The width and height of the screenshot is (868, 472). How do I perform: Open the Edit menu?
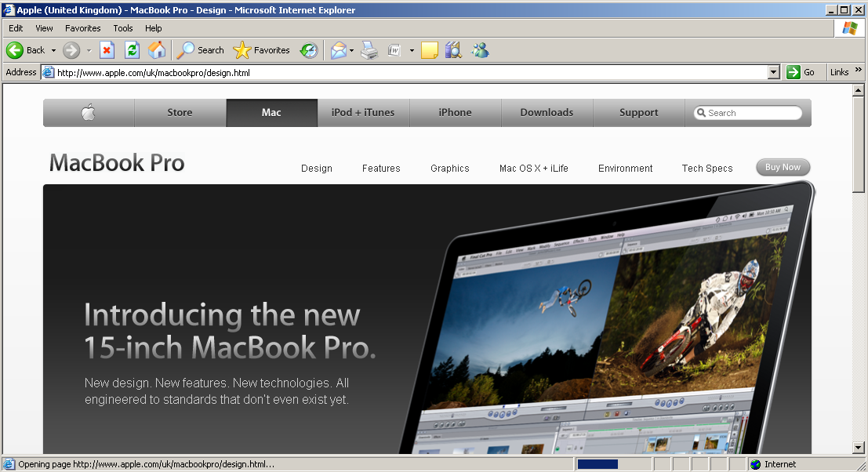point(16,28)
